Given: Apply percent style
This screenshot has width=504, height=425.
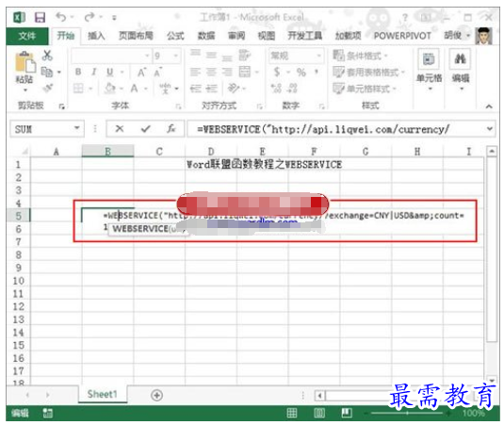Looking at the screenshot, I should [x=301, y=72].
